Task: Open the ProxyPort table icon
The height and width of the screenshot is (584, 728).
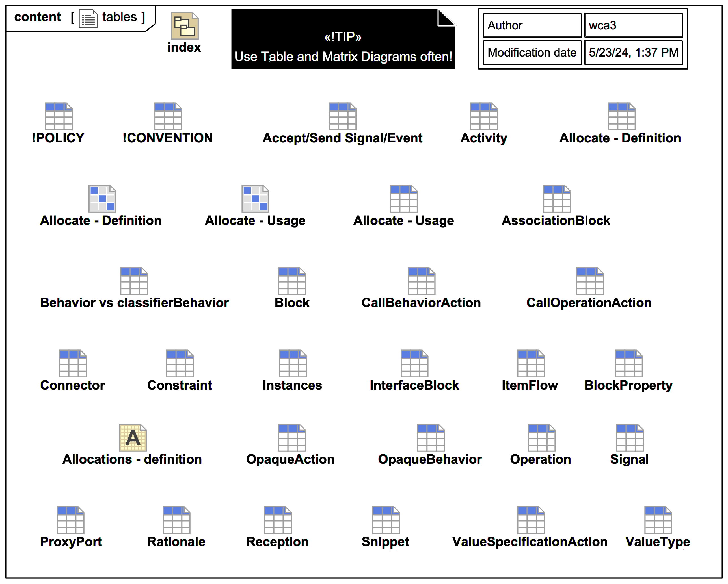Action: tap(70, 520)
